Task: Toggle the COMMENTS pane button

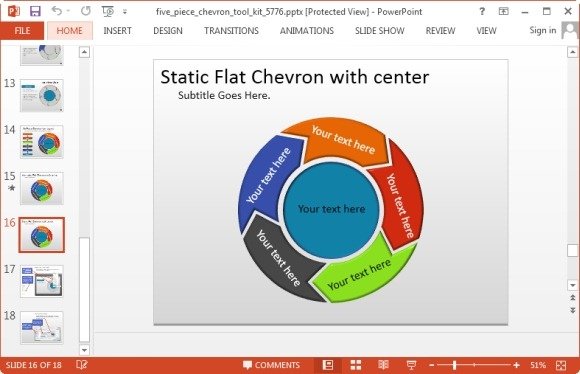Action: 272,365
